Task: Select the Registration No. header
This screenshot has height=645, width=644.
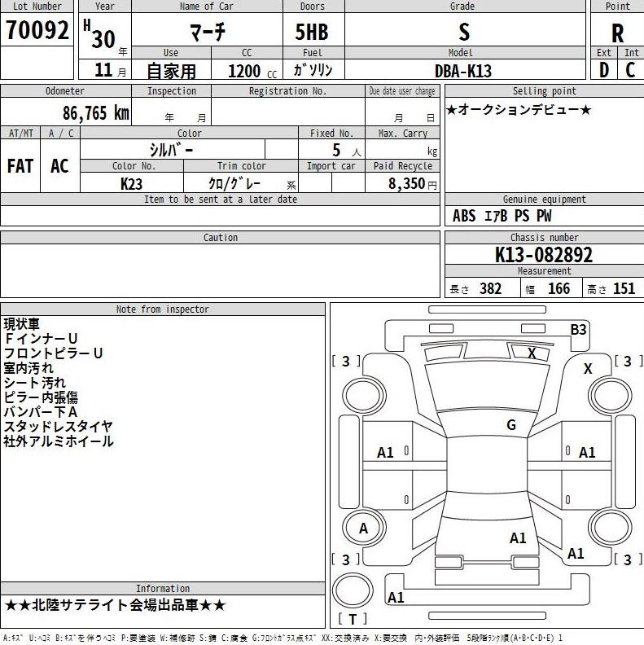Action: [x=288, y=91]
